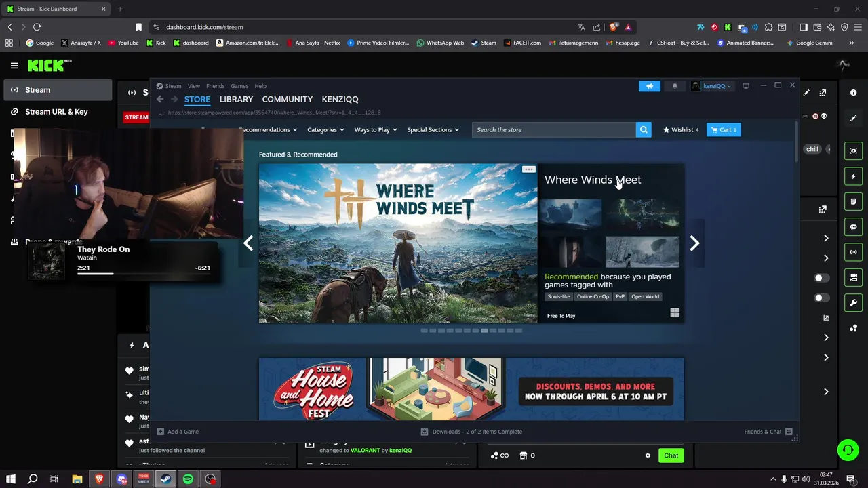
Task: Click the Steam icon in the taskbar
Action: coord(165,479)
